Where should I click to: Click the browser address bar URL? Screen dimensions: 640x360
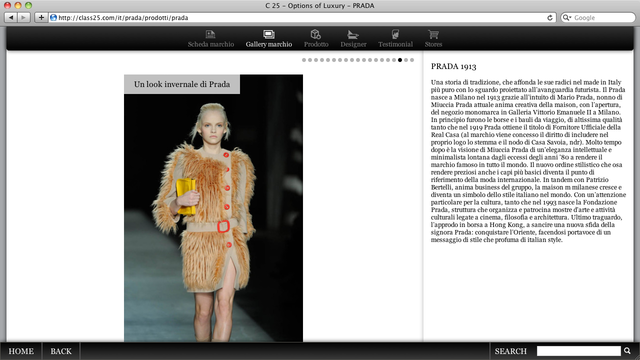click(123, 18)
